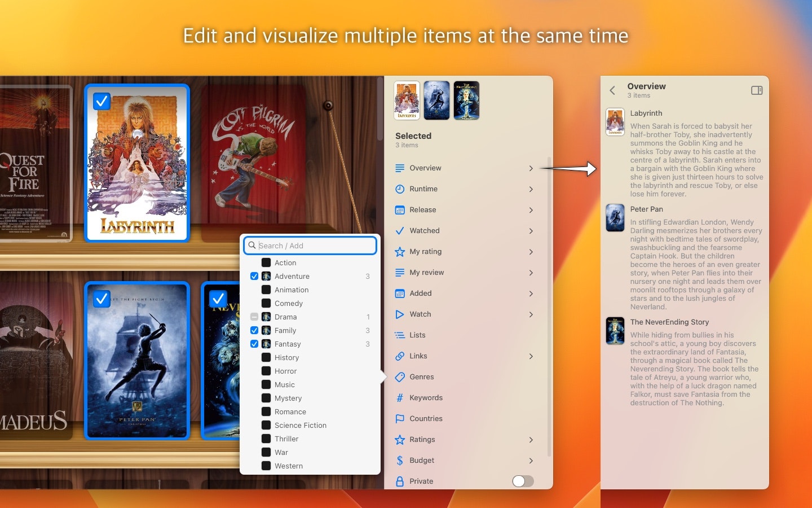This screenshot has width=812, height=508.
Task: Click The NeverEnding Story thumbnail in Overview
Action: tap(615, 331)
